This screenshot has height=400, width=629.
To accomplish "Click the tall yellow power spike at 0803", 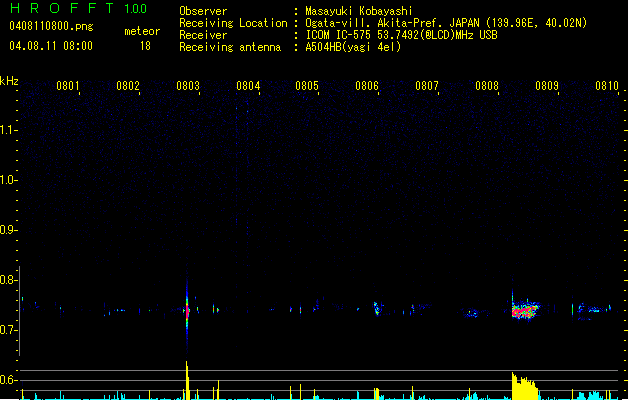I will coord(187,380).
